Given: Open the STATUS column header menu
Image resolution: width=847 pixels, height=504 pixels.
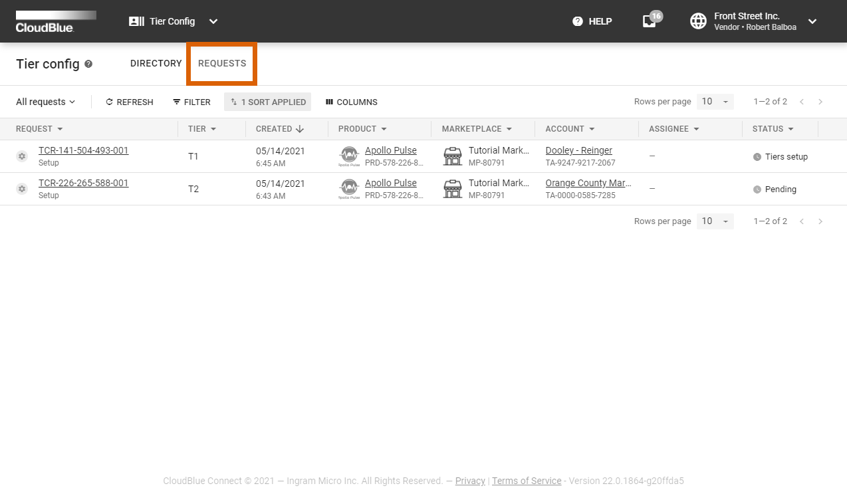Looking at the screenshot, I should click(773, 129).
